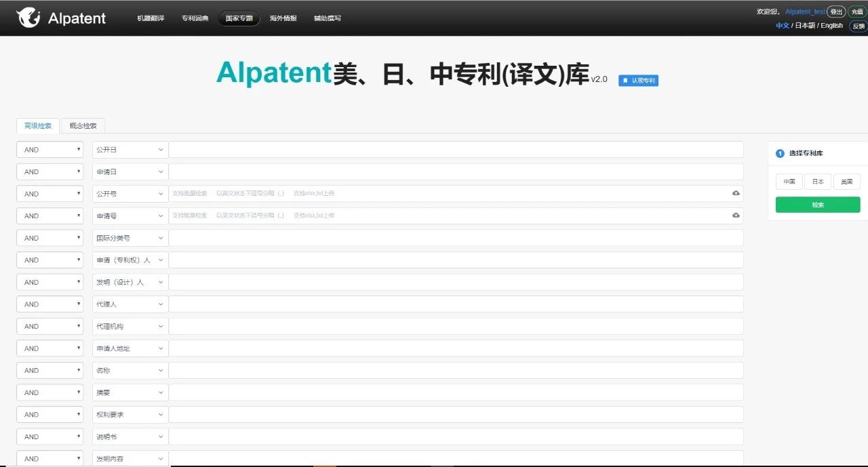Expand the 发明（设计）人 field selector
The image size is (868, 467).
[x=130, y=282]
